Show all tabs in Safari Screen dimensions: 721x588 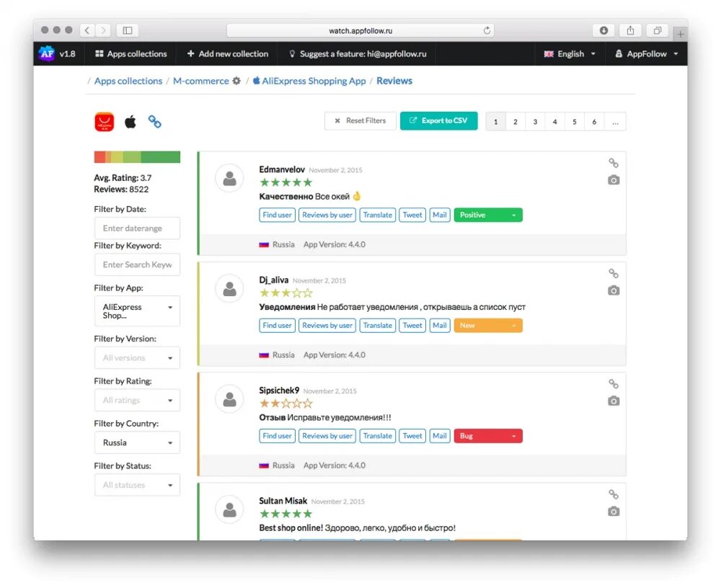(658, 30)
